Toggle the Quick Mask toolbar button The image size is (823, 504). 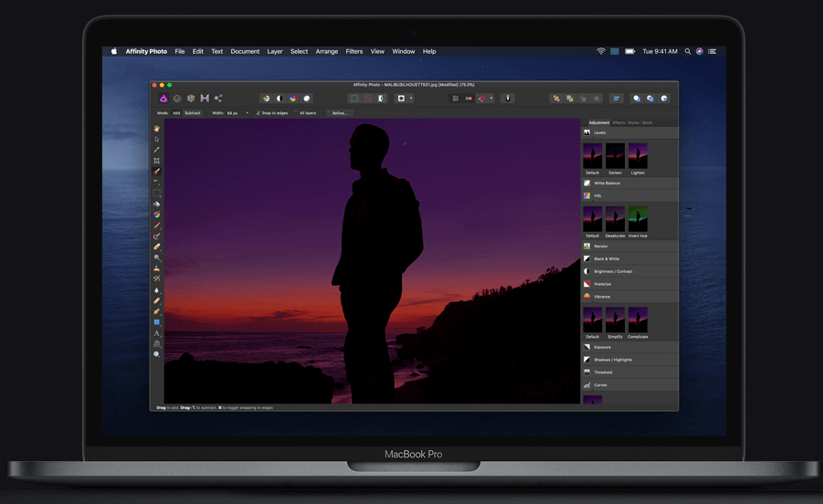(x=402, y=99)
